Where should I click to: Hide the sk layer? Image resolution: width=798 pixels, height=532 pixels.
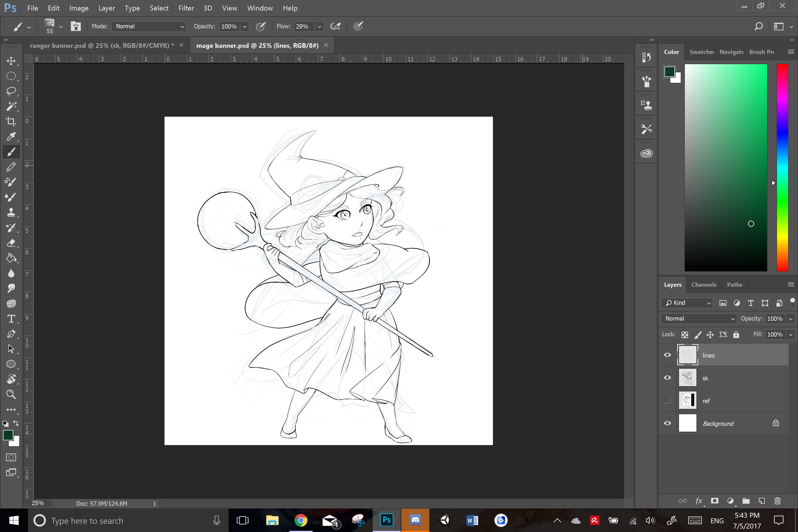[x=667, y=378]
